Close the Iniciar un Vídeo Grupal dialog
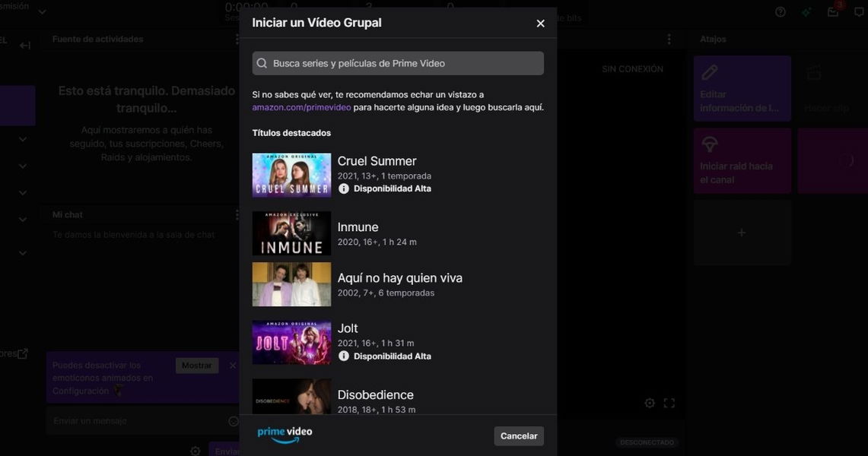Viewport: 868px width, 456px height. point(540,24)
